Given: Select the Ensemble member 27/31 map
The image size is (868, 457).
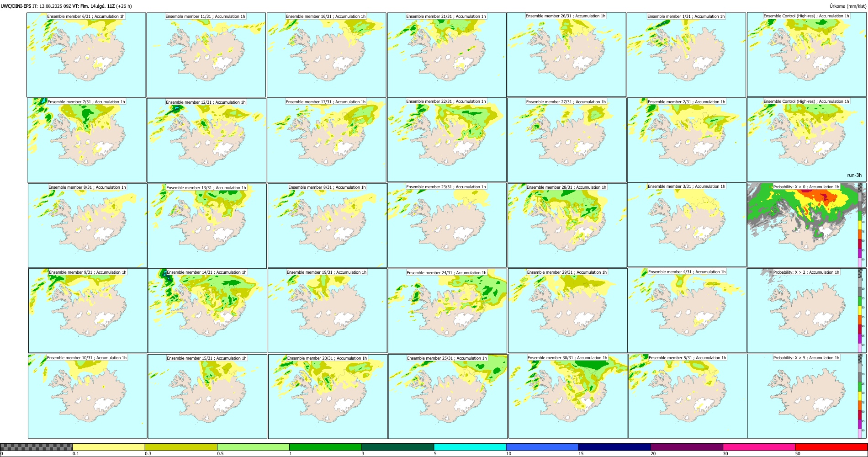Looking at the screenshot, I should point(567,140).
